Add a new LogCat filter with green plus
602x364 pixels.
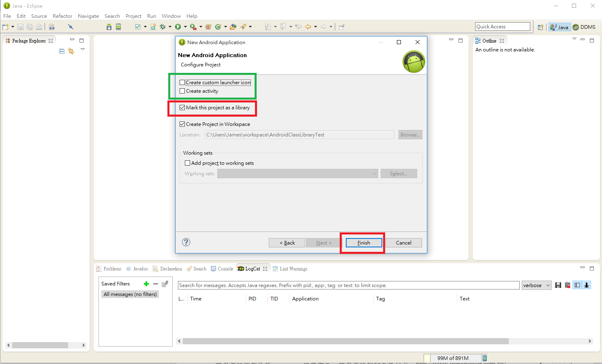point(146,284)
